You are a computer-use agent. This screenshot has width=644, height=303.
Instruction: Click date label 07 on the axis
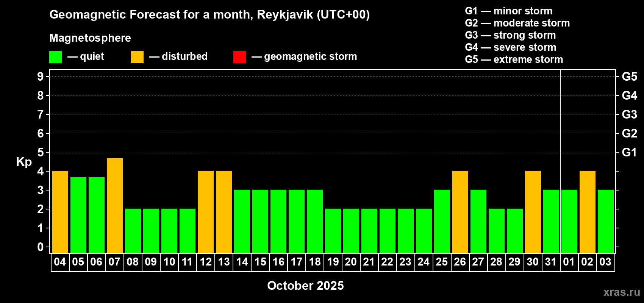click(x=114, y=262)
